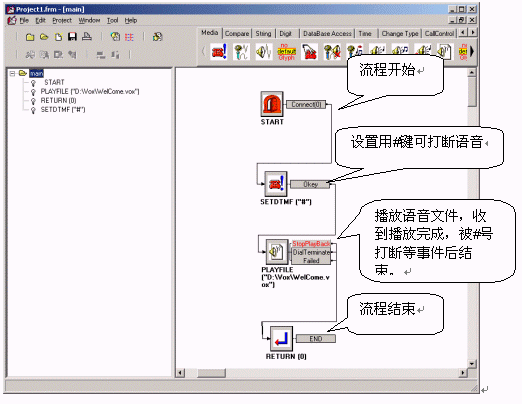This screenshot has width=522, height=404.
Task: Open the Project menu
Action: [62, 21]
